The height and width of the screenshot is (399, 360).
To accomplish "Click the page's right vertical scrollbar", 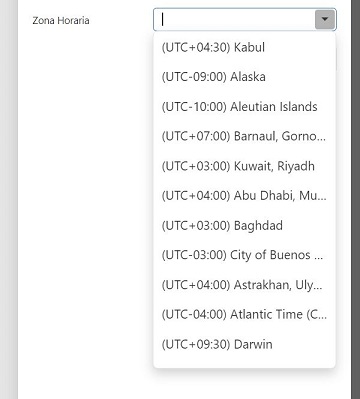I will click(355, 199).
